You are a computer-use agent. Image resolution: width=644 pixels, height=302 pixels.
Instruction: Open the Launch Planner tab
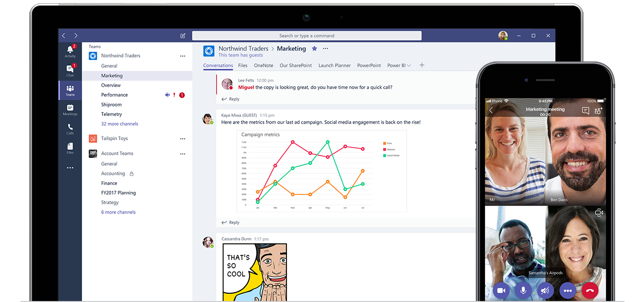pos(335,65)
